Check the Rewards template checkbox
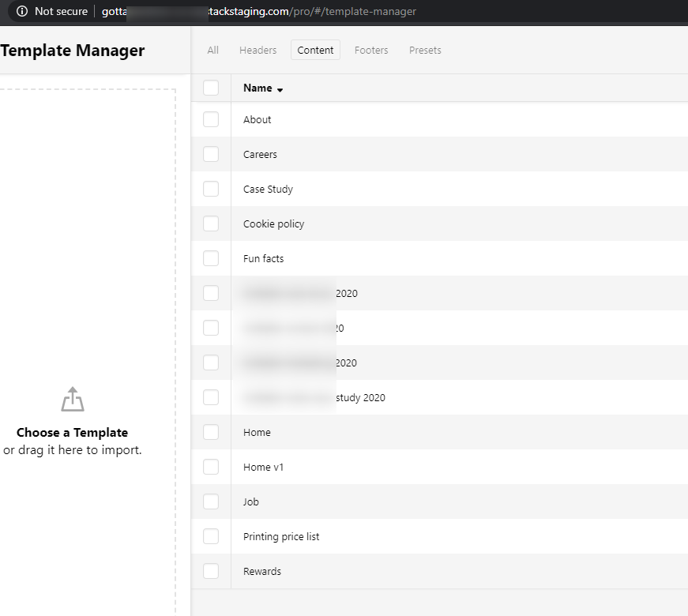Screen dimensions: 688x616 point(211,571)
